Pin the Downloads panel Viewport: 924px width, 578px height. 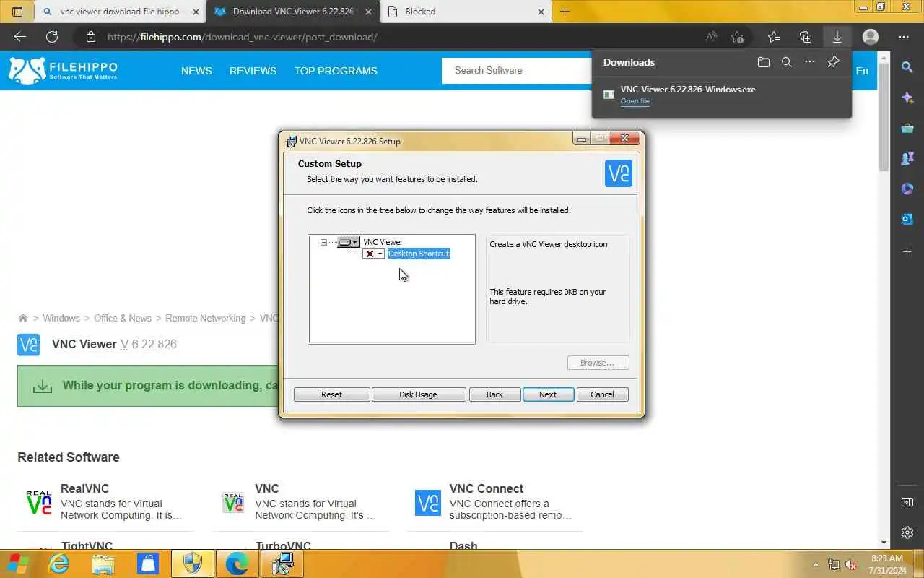[833, 62]
